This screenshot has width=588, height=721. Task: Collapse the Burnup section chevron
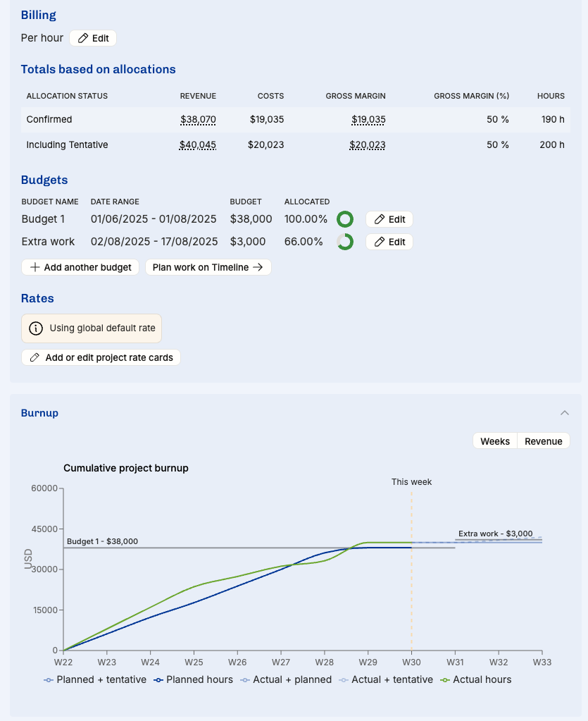(x=564, y=413)
